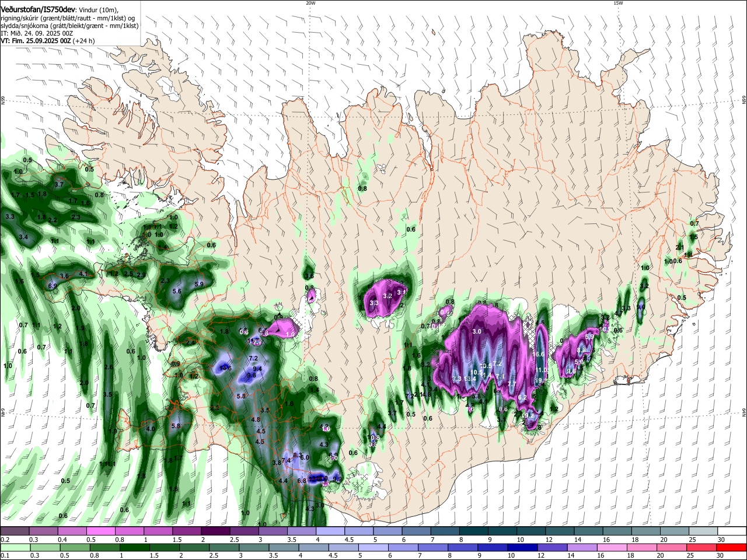
Task: Click the medium green 0.5–0.8 rain swatch
Action: tap(75, 547)
